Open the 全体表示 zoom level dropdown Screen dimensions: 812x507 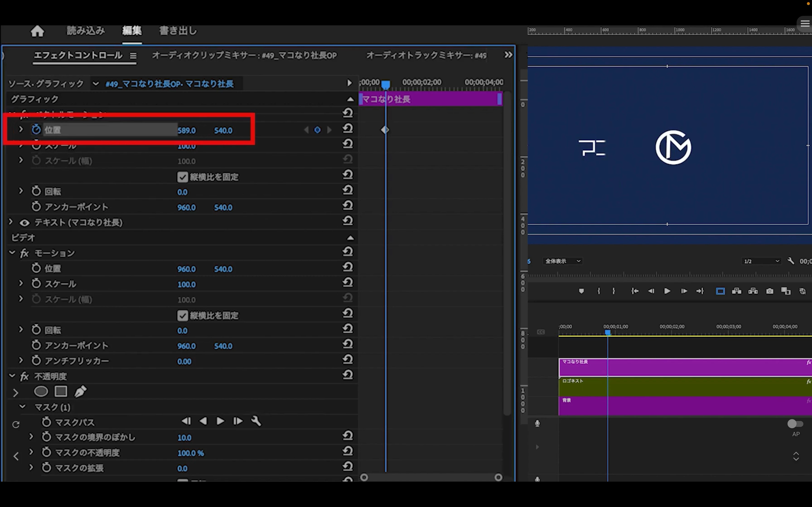pyautogui.click(x=563, y=261)
